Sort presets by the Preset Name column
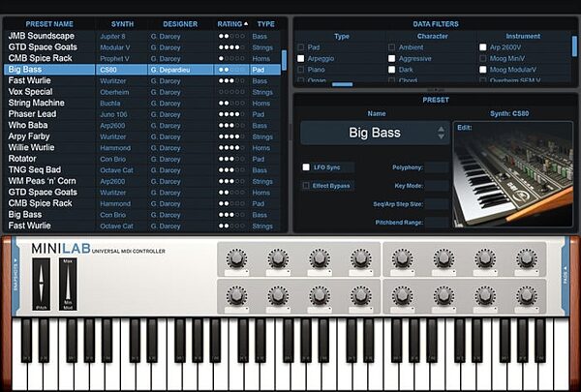581x392 pixels. [x=49, y=24]
